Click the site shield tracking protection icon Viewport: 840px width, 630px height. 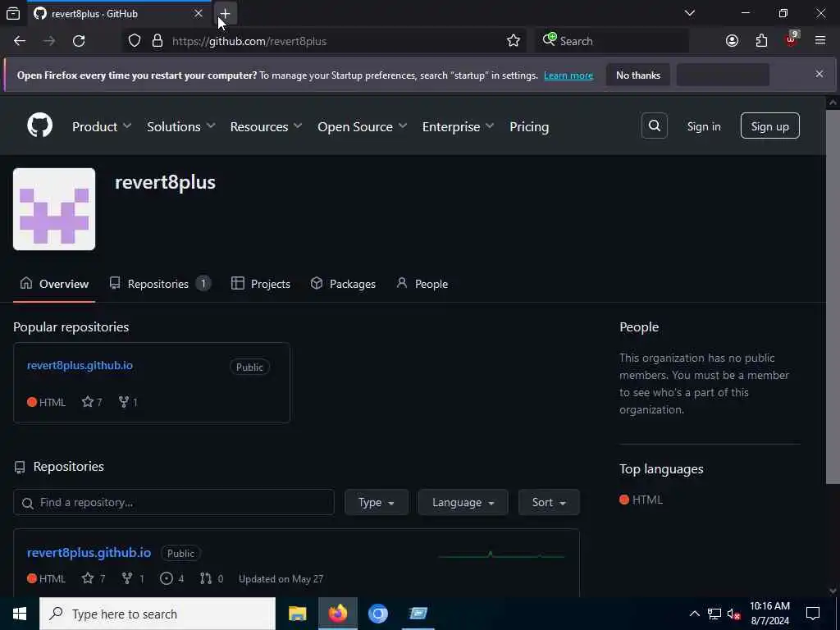pos(135,41)
